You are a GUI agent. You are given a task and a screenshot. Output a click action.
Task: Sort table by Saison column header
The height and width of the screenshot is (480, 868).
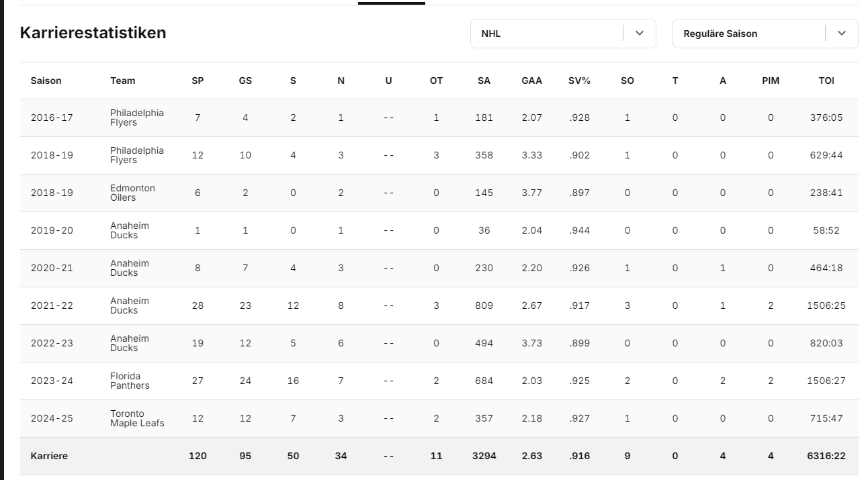[46, 81]
